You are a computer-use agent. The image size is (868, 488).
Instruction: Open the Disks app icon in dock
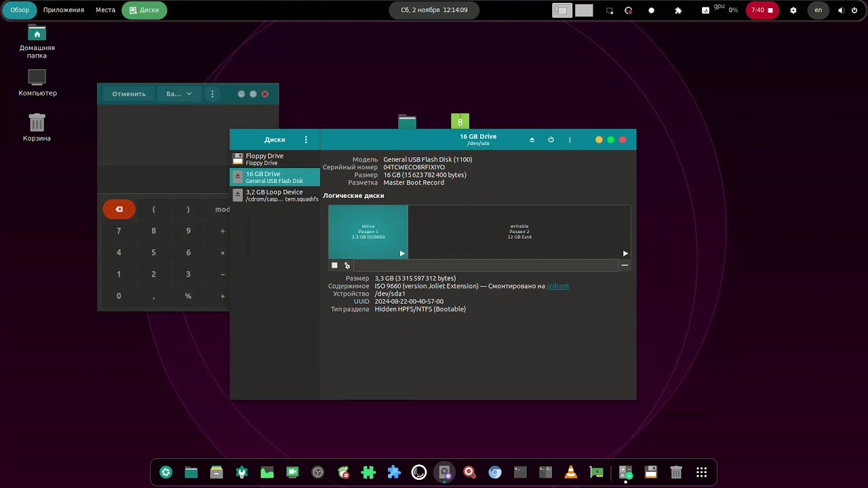click(x=444, y=472)
